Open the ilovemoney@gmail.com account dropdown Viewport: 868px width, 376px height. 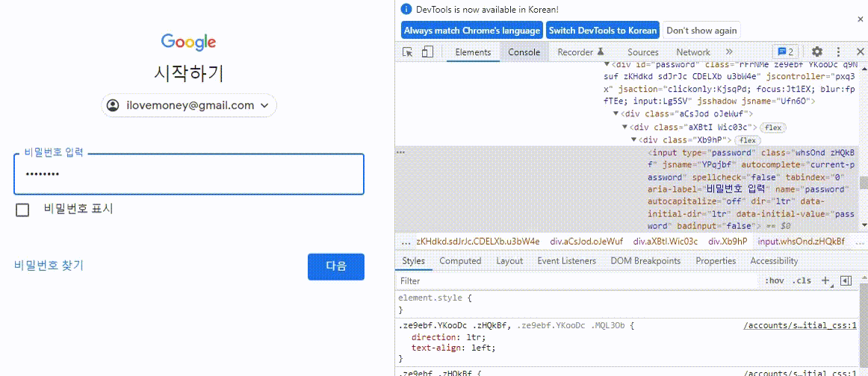189,105
